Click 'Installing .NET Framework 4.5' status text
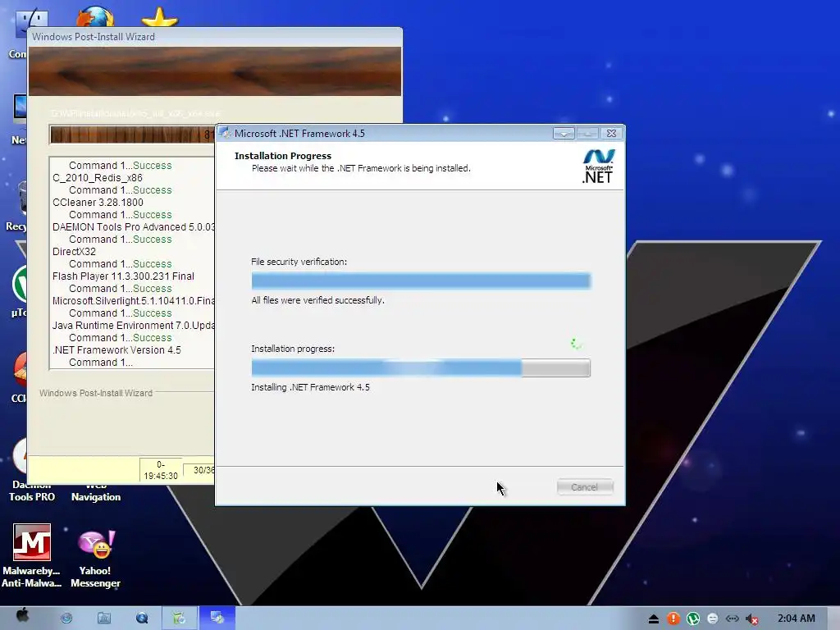 310,387
